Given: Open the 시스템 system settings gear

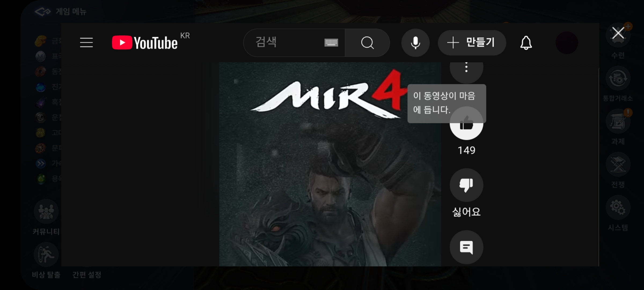Looking at the screenshot, I should click(x=618, y=208).
